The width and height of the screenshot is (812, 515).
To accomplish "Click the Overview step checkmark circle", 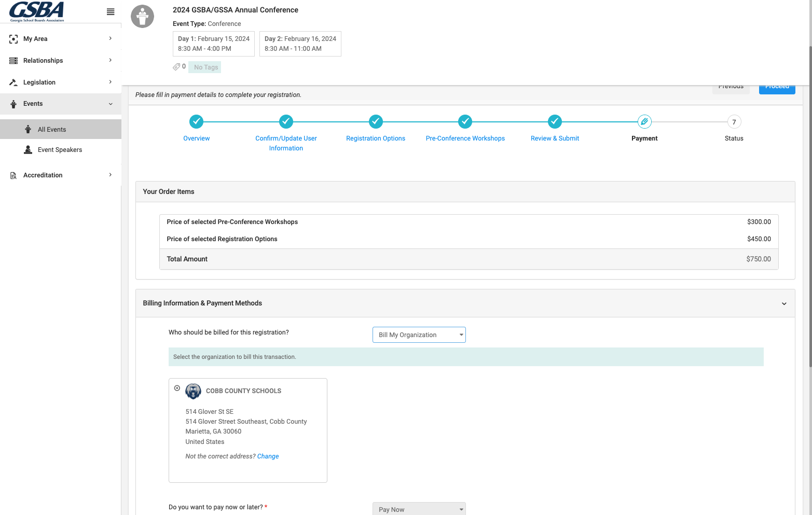I will (196, 122).
